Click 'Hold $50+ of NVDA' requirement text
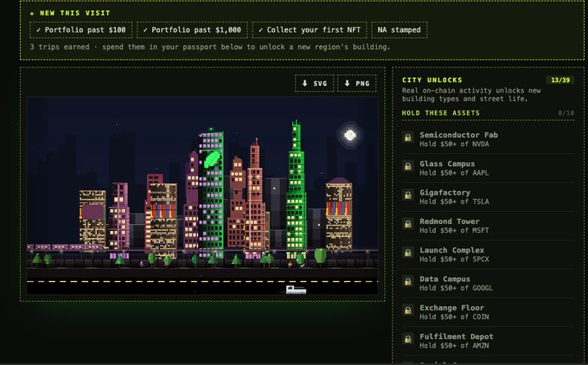This screenshot has height=365, width=588. pos(454,144)
